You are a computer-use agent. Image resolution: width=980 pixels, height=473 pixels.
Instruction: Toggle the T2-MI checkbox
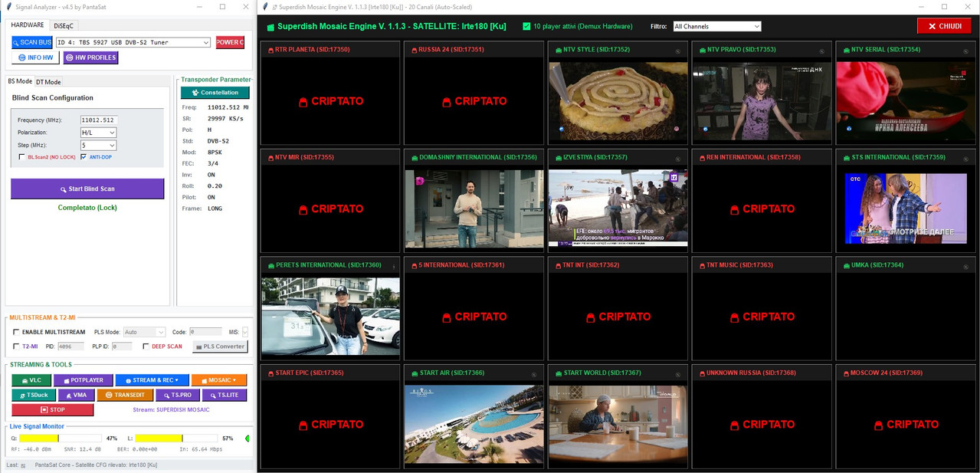[x=16, y=347]
